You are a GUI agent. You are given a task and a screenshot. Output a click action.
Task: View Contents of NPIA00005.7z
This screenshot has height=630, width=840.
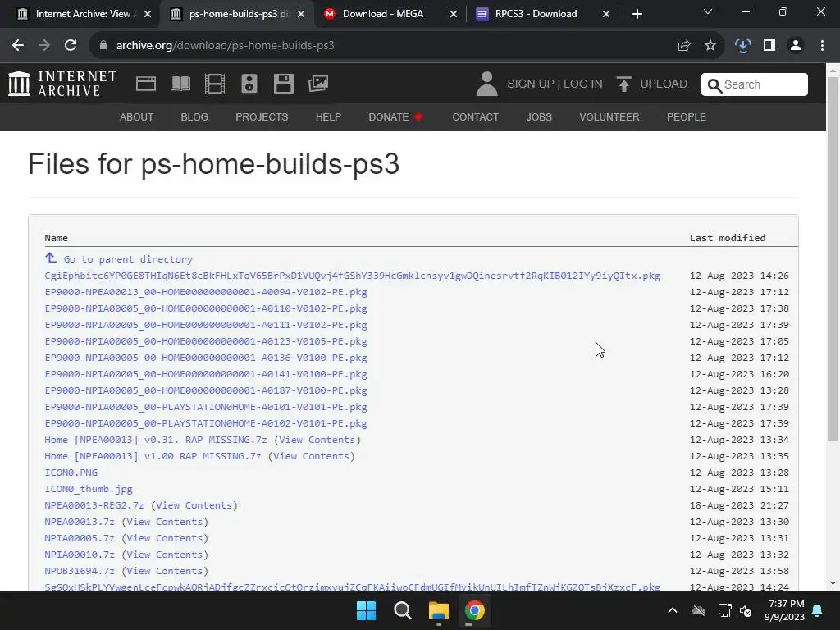point(165,538)
